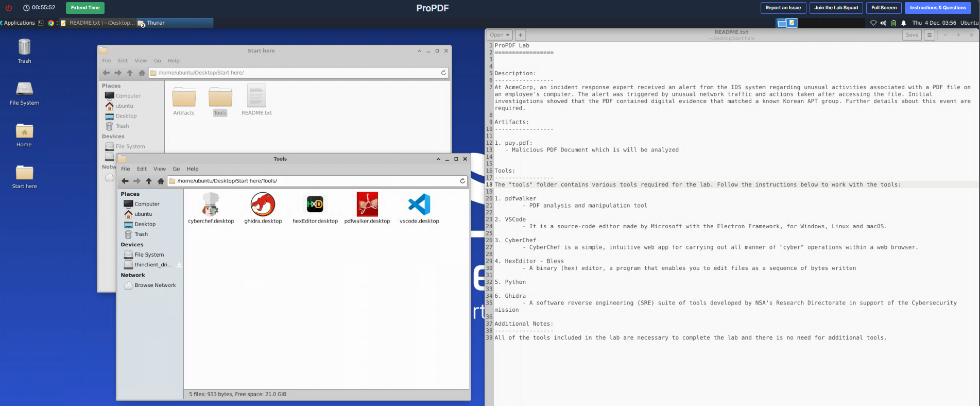This screenshot has height=406, width=980.
Task: Go to home folder in Tools toolbar
Action: tap(161, 181)
